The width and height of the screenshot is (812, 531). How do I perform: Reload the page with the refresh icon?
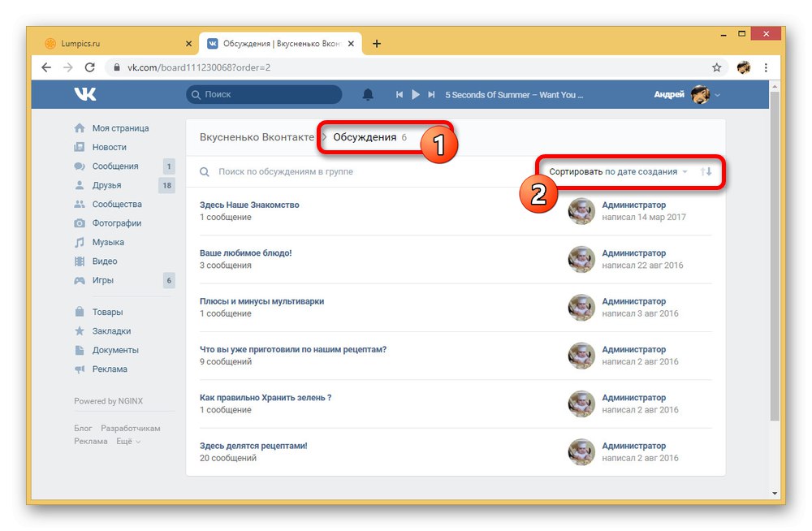tap(89, 67)
